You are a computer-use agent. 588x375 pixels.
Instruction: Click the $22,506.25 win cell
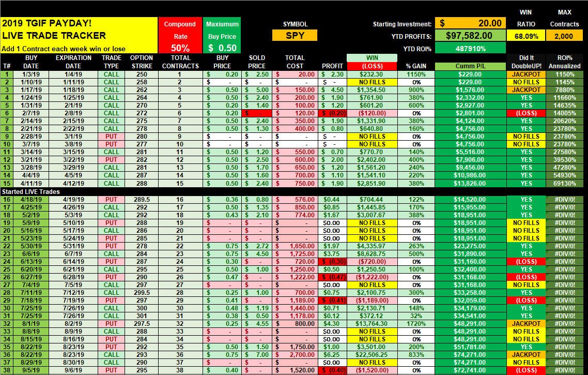[372, 355]
